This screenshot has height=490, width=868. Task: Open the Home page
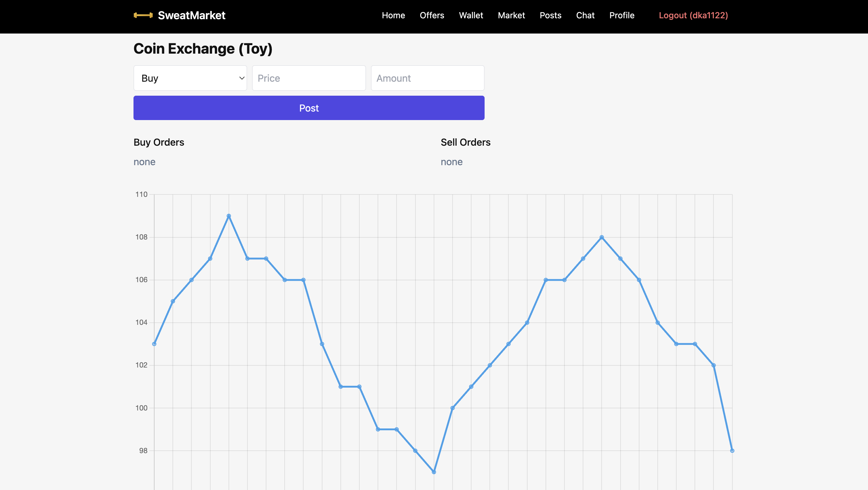click(393, 15)
